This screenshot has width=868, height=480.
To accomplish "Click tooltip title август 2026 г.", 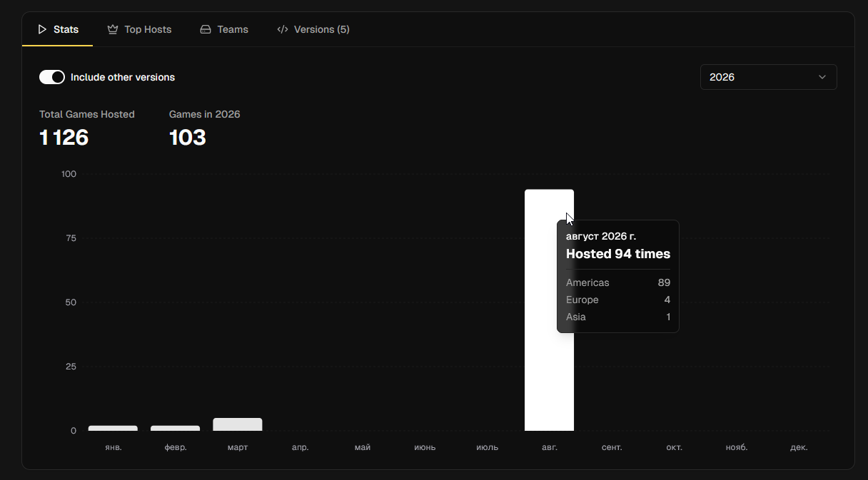I will click(x=601, y=236).
